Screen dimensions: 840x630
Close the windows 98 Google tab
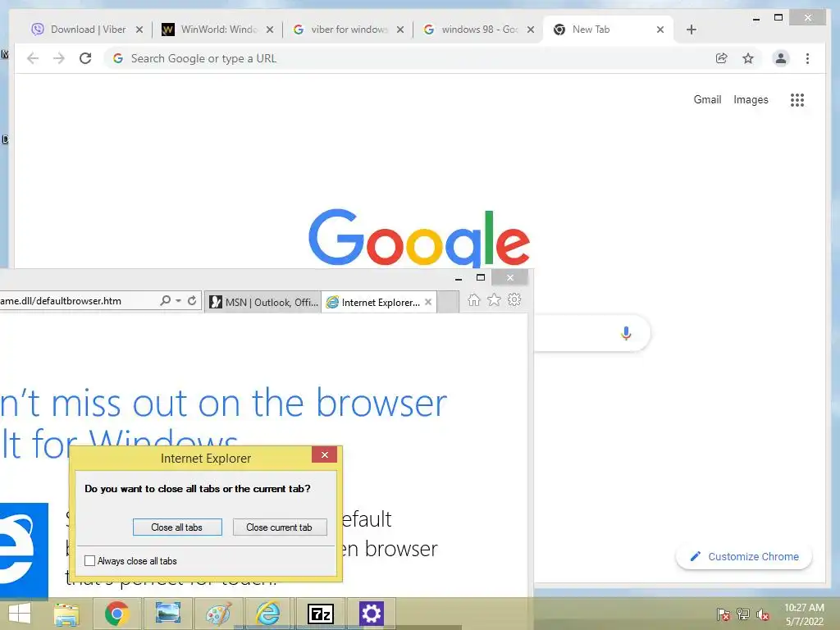pyautogui.click(x=531, y=30)
